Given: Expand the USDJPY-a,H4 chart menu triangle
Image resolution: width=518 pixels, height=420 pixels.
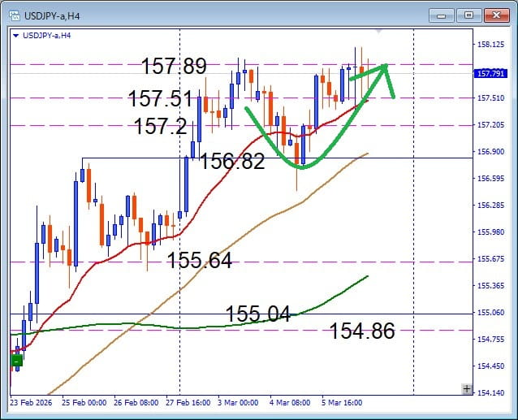Looking at the screenshot, I should tap(15, 36).
